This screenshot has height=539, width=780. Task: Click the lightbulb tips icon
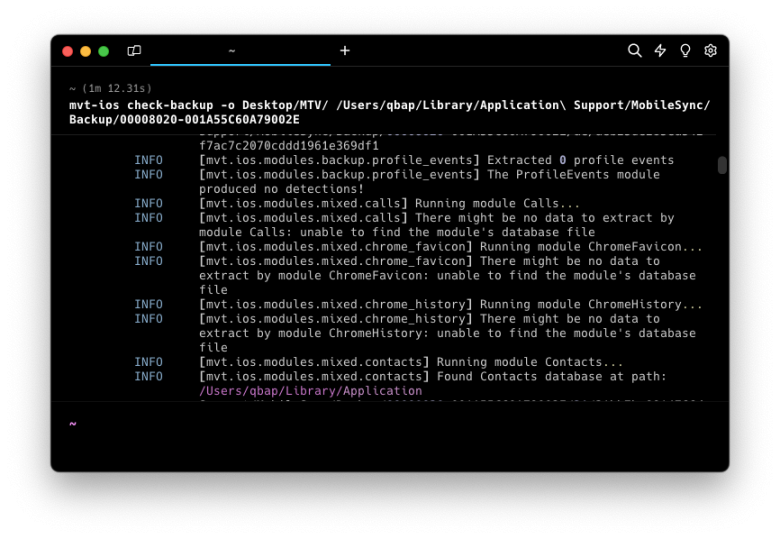[685, 51]
